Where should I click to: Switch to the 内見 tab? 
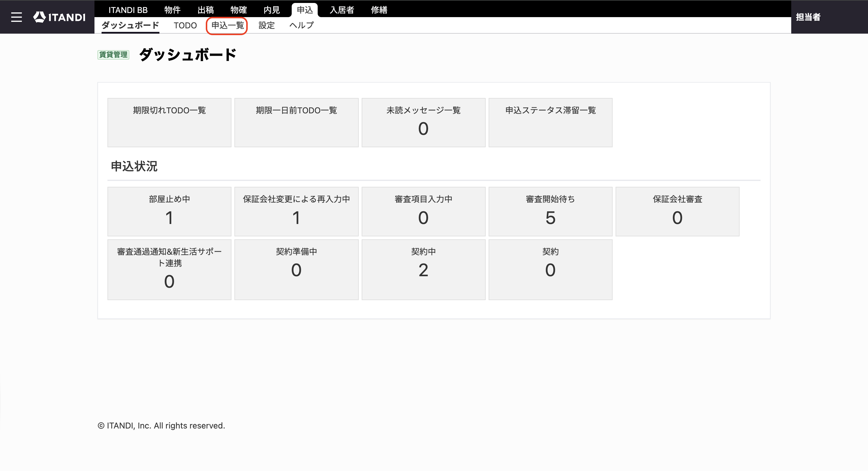(x=272, y=10)
